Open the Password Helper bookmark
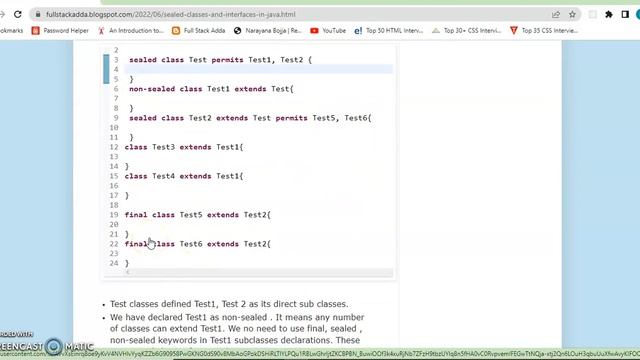The image size is (640, 360). pos(60,31)
